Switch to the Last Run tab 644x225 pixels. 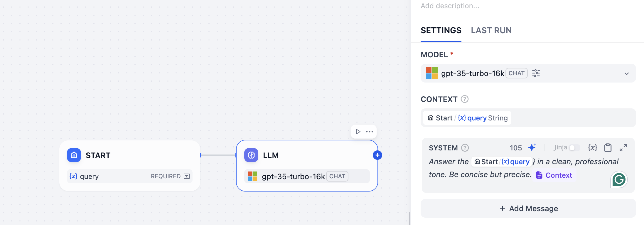point(491,31)
